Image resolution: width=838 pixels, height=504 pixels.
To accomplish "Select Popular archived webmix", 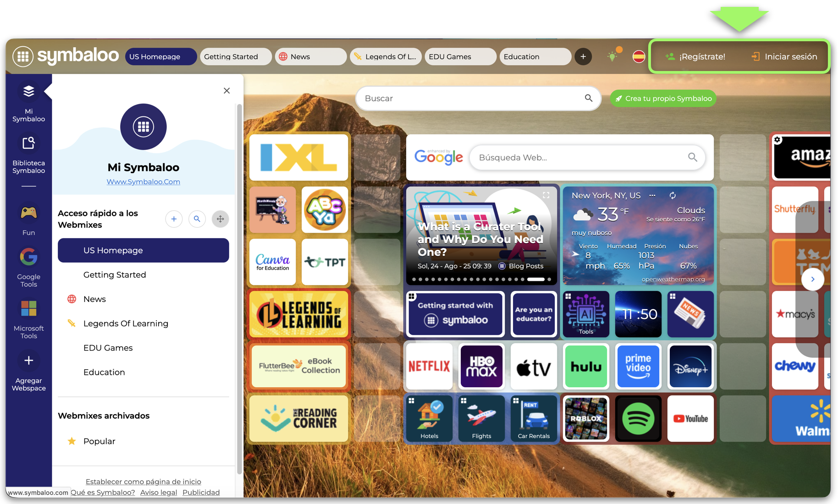I will pos(143,441).
